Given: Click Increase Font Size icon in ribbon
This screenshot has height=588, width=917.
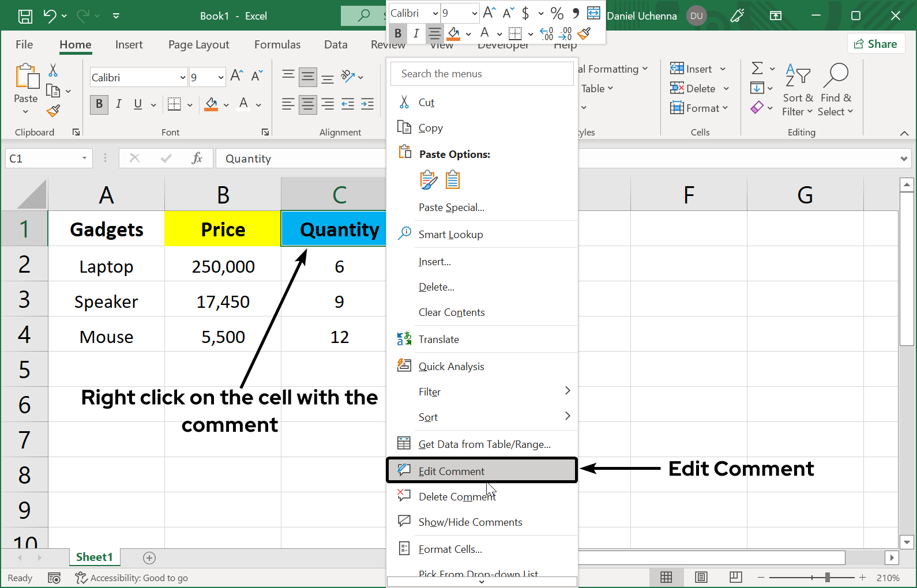Looking at the screenshot, I should click(x=236, y=76).
